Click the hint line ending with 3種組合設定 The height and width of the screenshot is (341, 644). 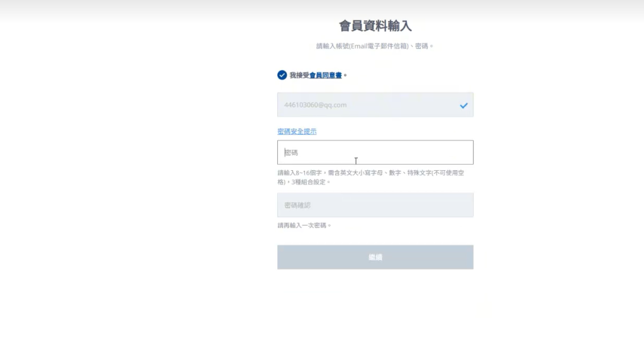304,181
